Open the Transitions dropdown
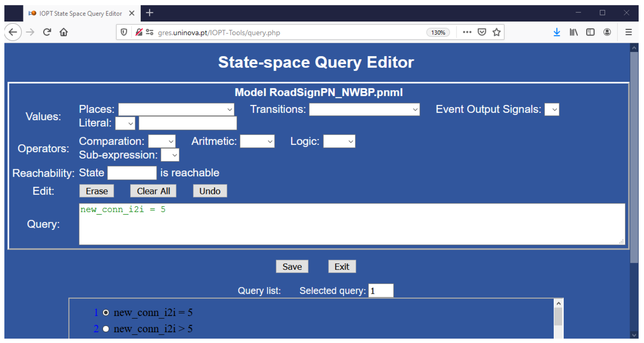 click(x=364, y=109)
